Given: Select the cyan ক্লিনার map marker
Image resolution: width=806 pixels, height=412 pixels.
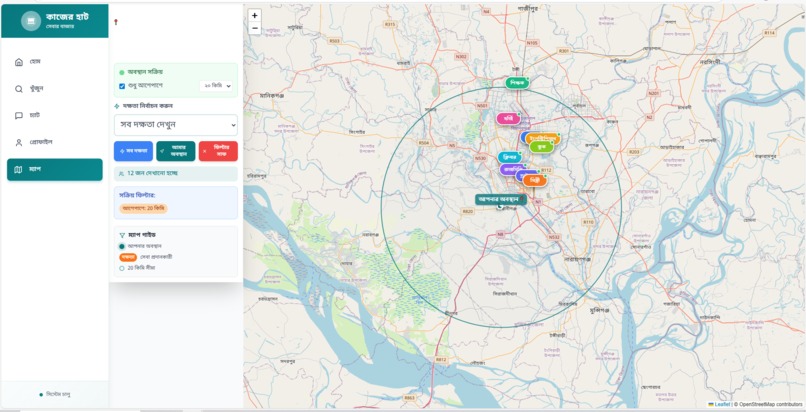Looking at the screenshot, I should pos(509,157).
